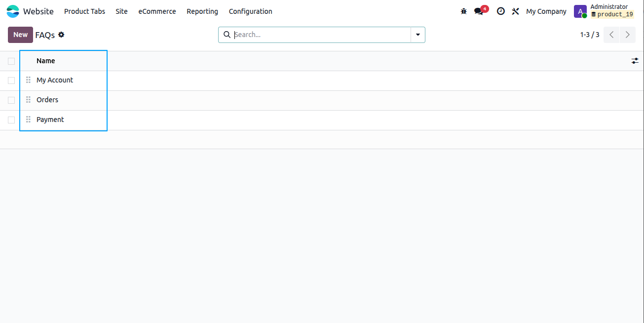The width and height of the screenshot is (644, 323).
Task: Open the eCommerce menu
Action: click(157, 11)
